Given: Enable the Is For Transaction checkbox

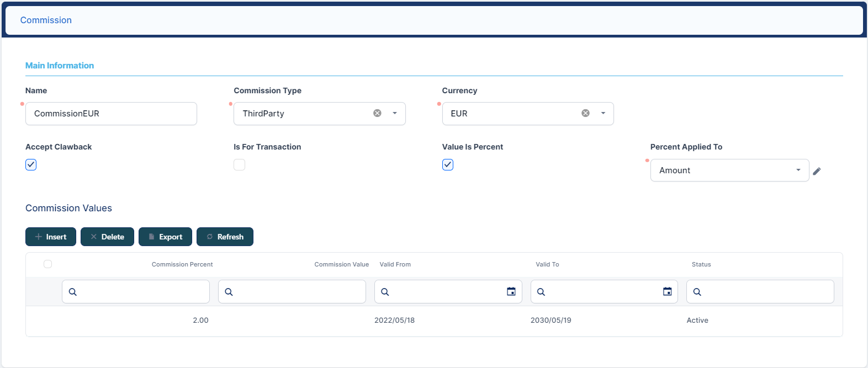Looking at the screenshot, I should (x=239, y=164).
